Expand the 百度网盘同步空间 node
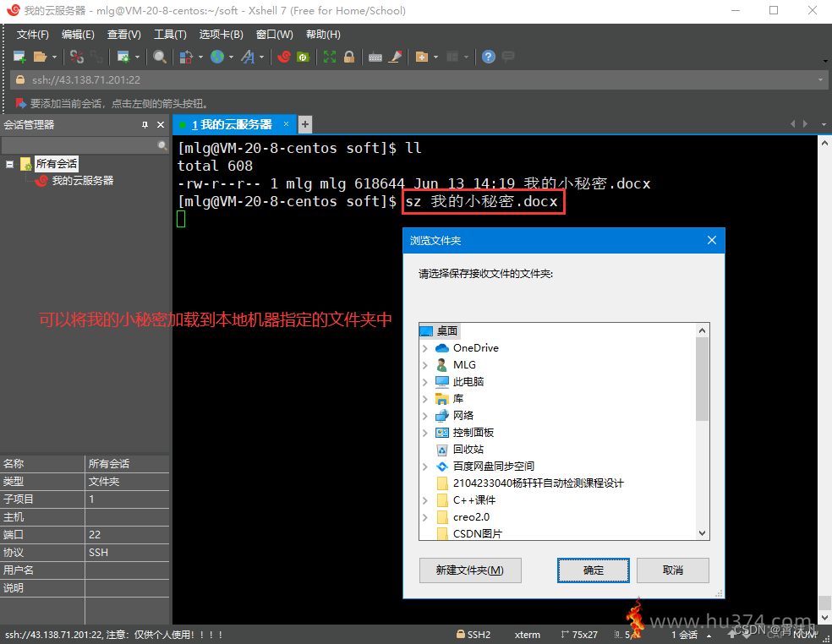Viewport: 832px width, 644px height. [425, 467]
